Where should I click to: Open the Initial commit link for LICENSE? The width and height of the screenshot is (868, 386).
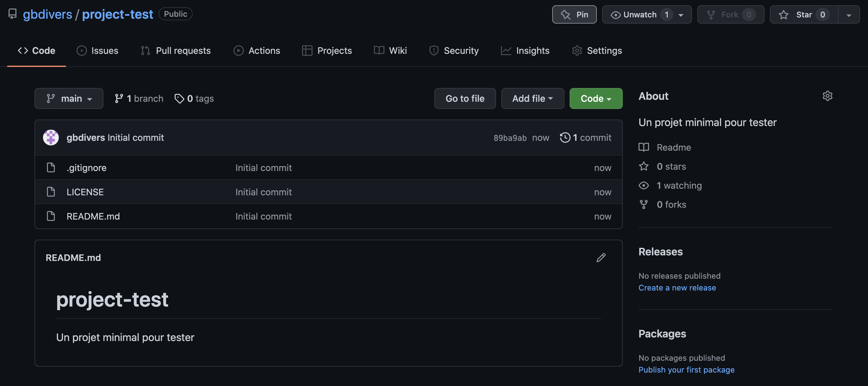pyautogui.click(x=264, y=192)
